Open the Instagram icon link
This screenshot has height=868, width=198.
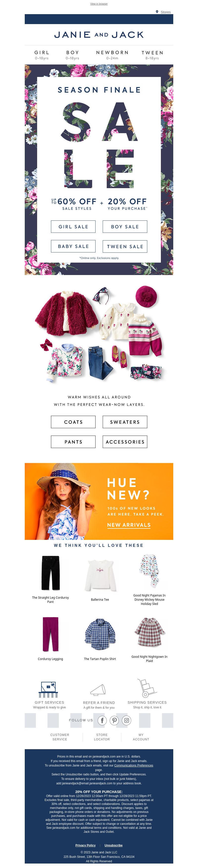(126, 720)
